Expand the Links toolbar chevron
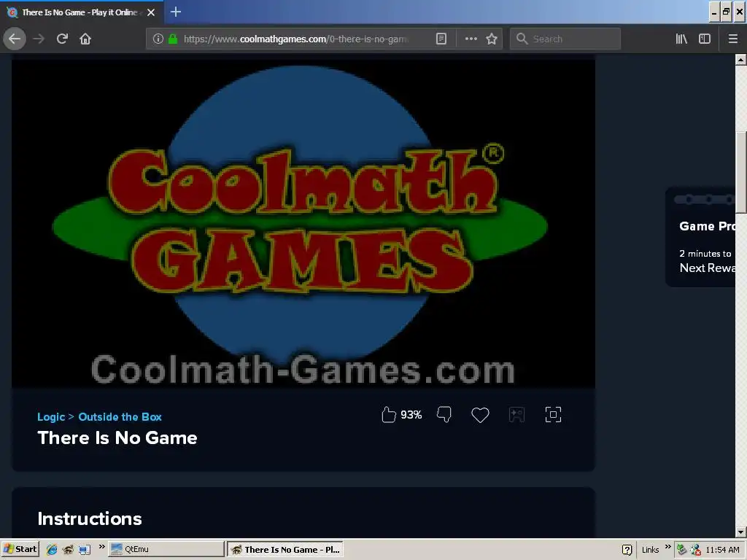747x560 pixels. 667,547
